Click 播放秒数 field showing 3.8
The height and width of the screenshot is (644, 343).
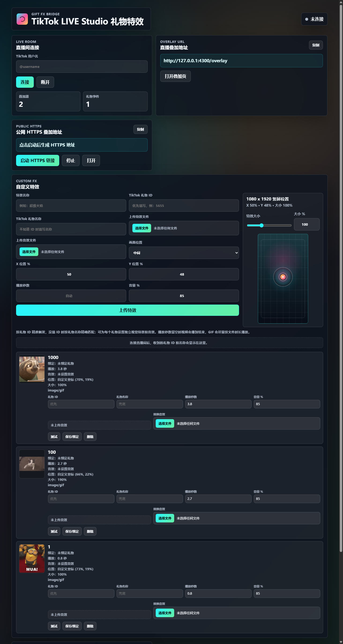218,404
